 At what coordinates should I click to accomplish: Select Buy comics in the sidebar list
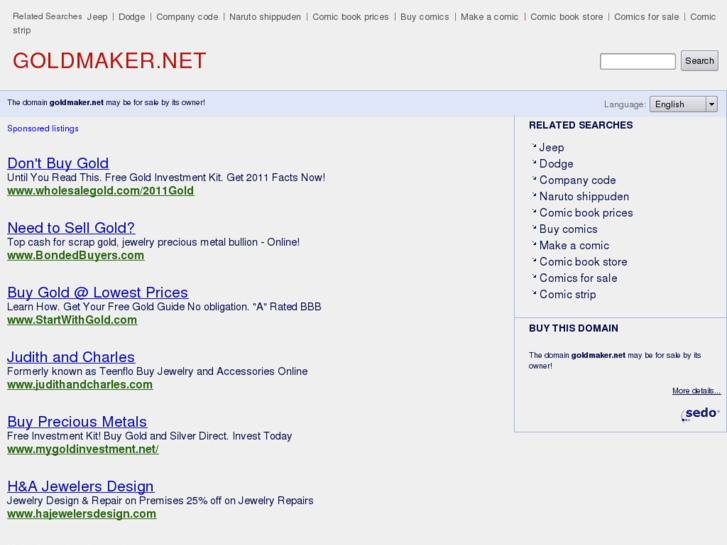(x=568, y=229)
